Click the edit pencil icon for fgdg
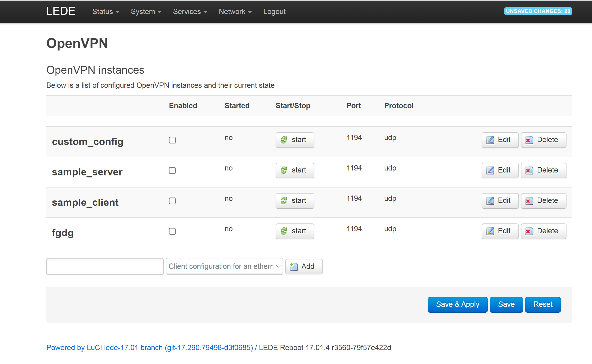The height and width of the screenshot is (364, 592). [490, 231]
